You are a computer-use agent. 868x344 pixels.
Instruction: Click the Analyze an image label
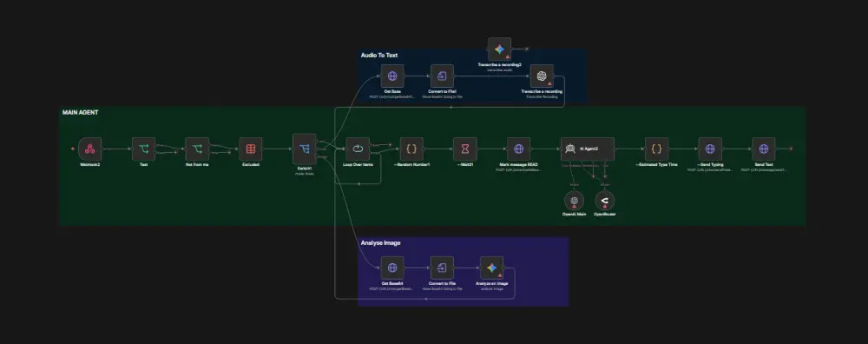pos(491,283)
